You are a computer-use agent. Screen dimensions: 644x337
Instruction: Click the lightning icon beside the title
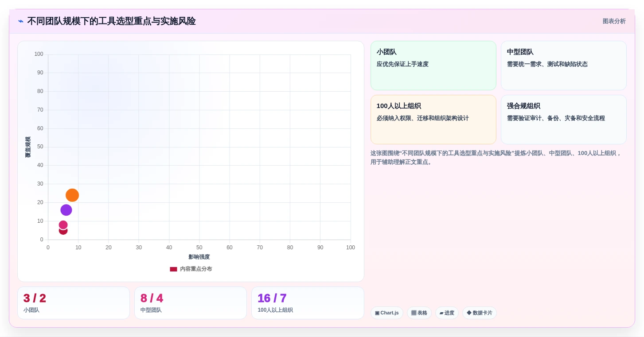coord(21,21)
